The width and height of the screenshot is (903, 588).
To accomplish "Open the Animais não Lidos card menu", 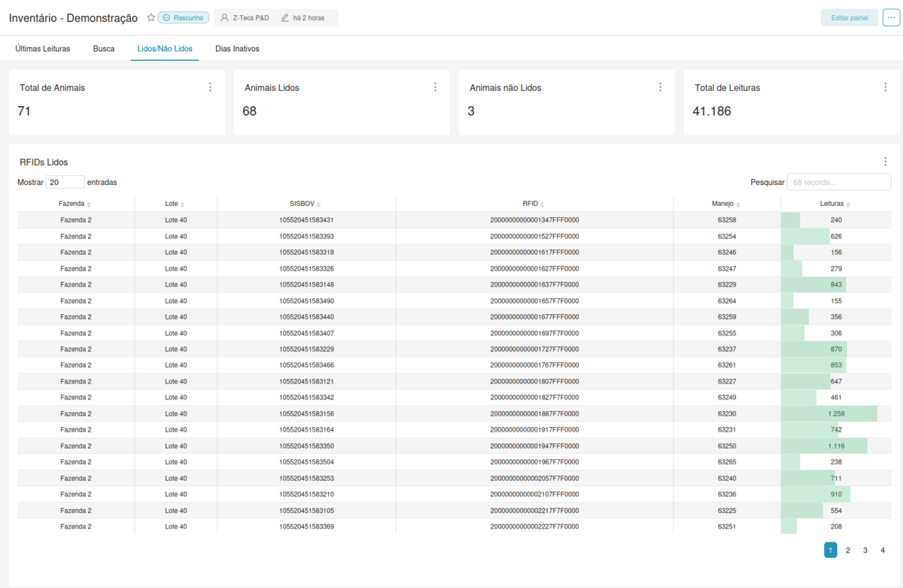I will (x=660, y=86).
